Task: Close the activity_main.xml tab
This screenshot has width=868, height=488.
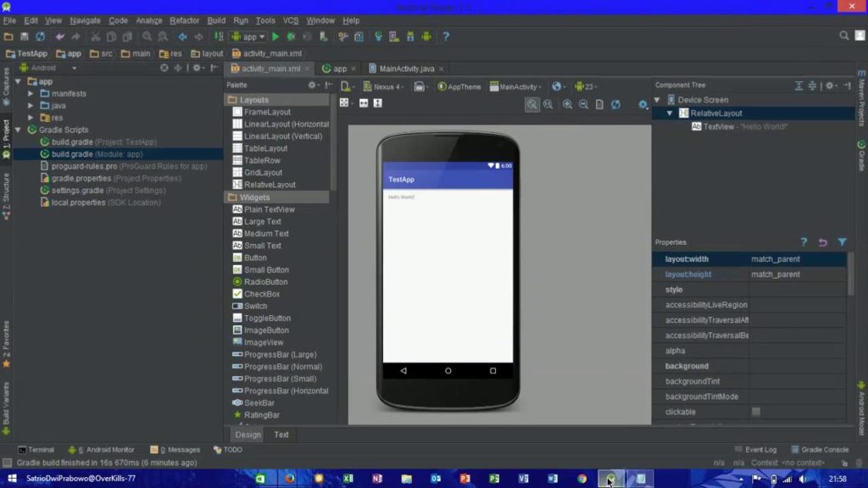Action: click(x=307, y=69)
